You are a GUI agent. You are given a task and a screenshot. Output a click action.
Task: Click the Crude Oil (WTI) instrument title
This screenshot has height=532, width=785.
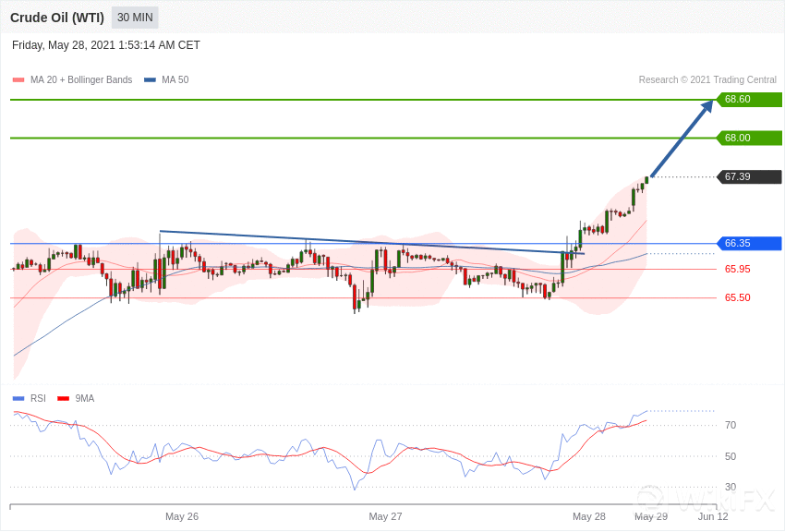tap(57, 18)
